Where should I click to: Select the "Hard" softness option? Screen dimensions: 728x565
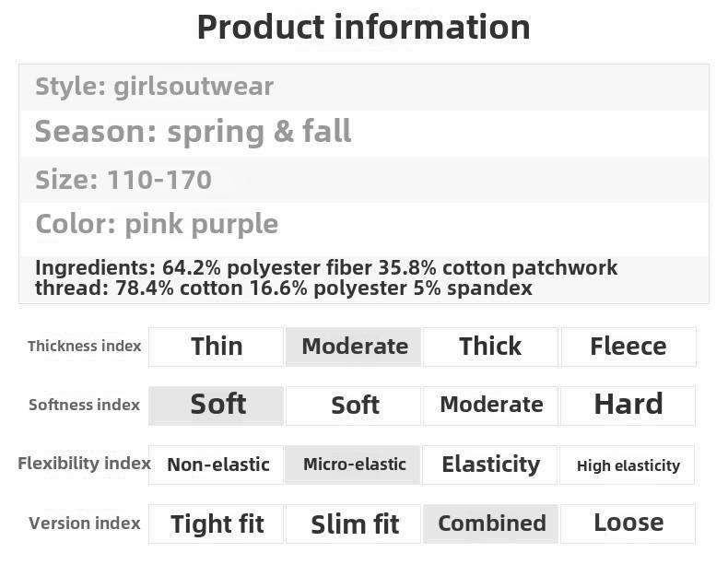pyautogui.click(x=628, y=405)
